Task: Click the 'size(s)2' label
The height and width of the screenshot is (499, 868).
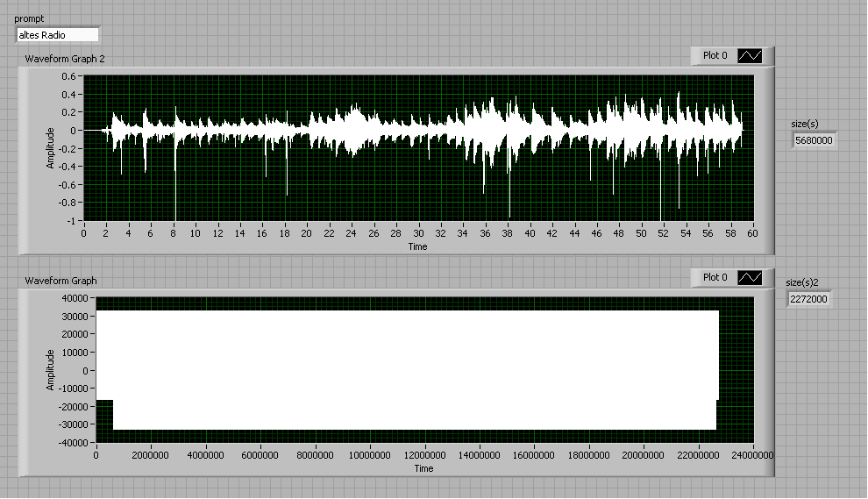Action: coord(802,282)
